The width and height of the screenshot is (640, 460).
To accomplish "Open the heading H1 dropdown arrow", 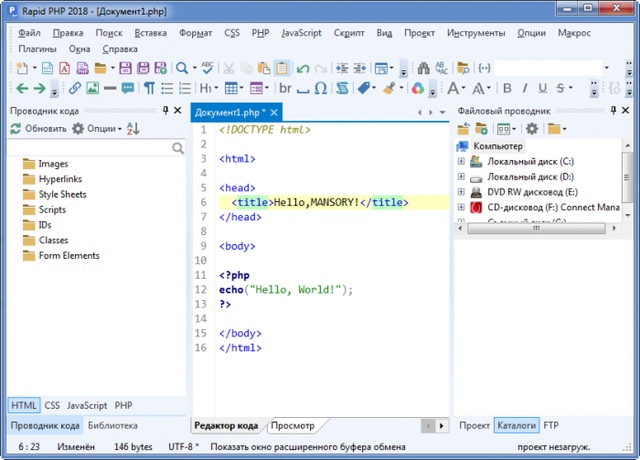I will pyautogui.click(x=217, y=88).
